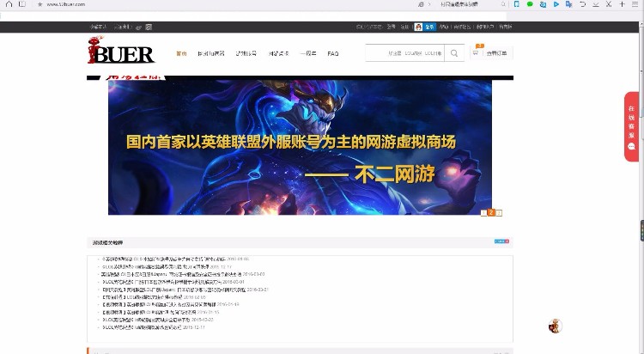Open the browser hamburger menu
The image size is (644, 354).
[635, 4]
